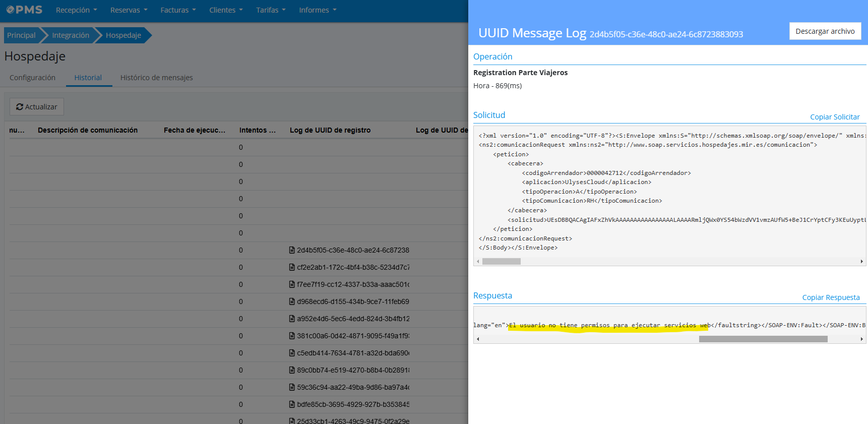Open the a952e4d6 log file icon
868x424 pixels.
(292, 319)
